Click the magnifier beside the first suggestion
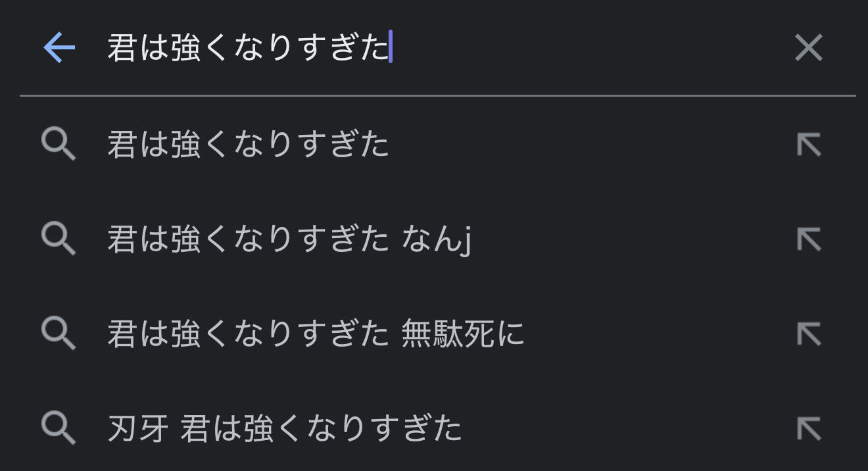The height and width of the screenshot is (471, 868). pos(59,145)
